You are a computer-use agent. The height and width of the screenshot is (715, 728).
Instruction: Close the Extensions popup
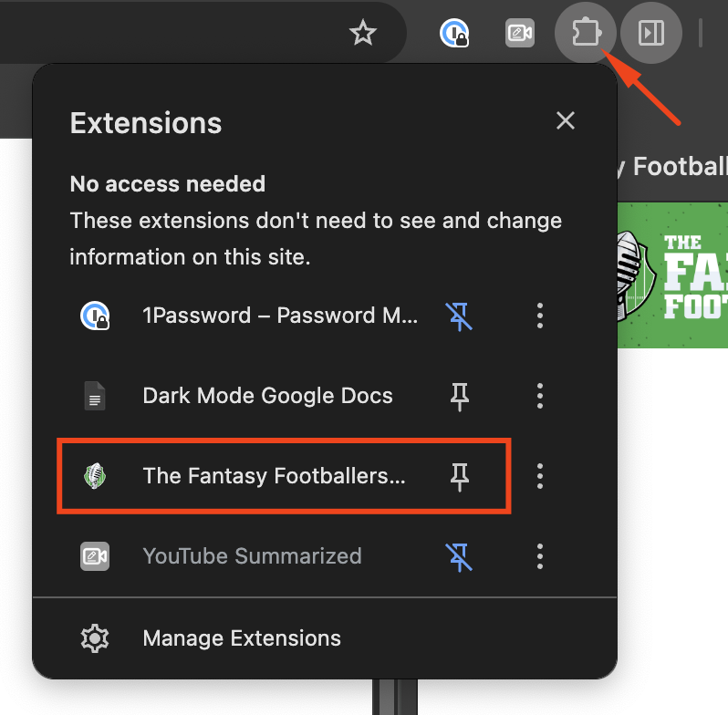(565, 120)
